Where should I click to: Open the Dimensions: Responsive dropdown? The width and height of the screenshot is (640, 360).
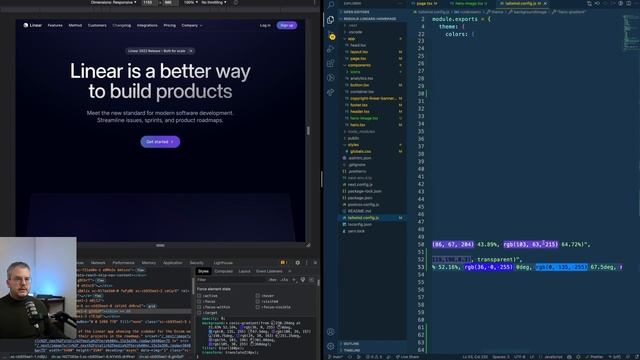(113, 2)
